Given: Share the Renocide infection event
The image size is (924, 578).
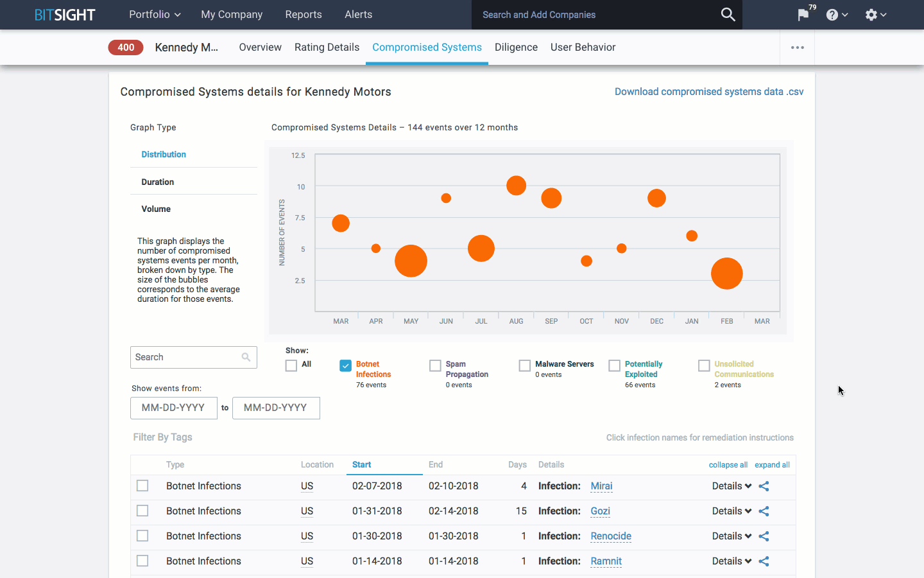Looking at the screenshot, I should pyautogui.click(x=764, y=536).
